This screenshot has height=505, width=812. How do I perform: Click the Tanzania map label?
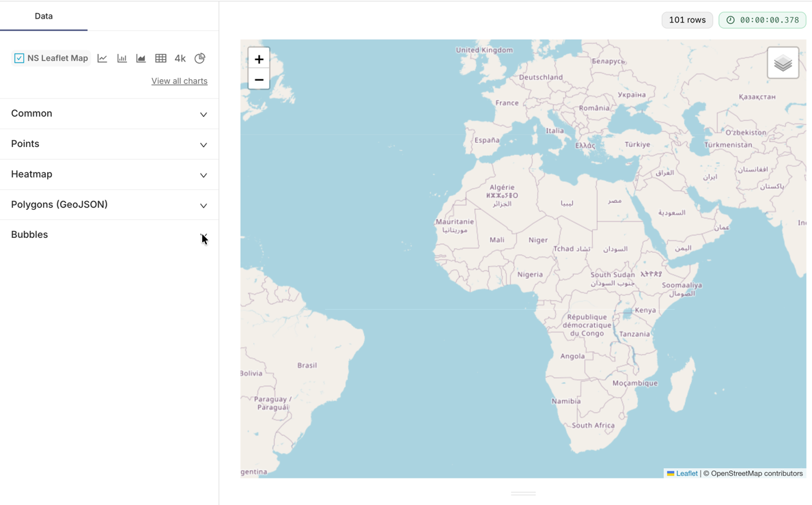click(634, 334)
